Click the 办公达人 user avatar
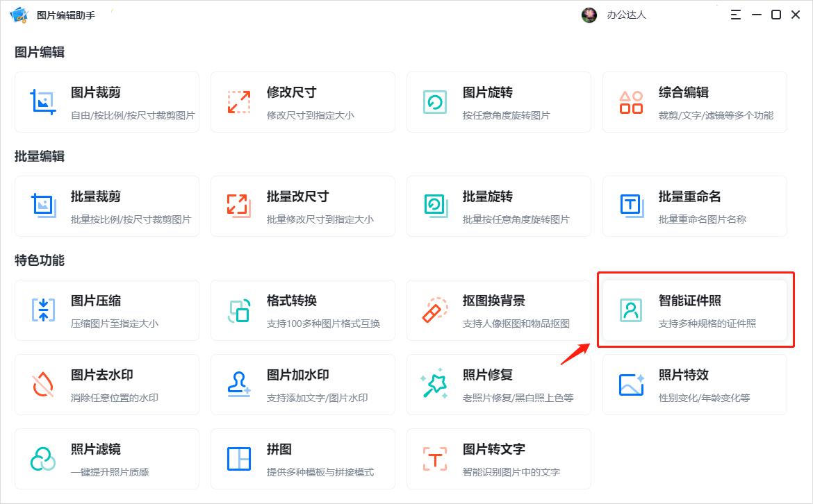 pyautogui.click(x=589, y=15)
